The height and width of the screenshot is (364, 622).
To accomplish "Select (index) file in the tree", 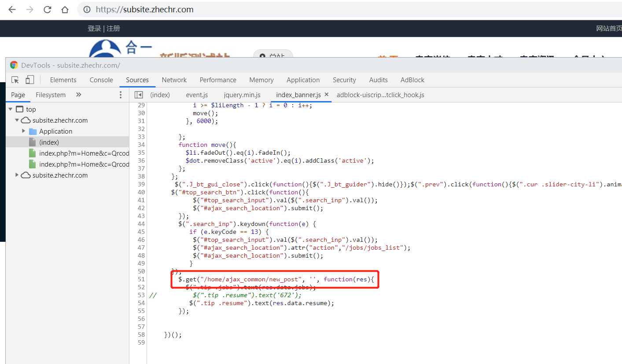I will click(x=49, y=142).
